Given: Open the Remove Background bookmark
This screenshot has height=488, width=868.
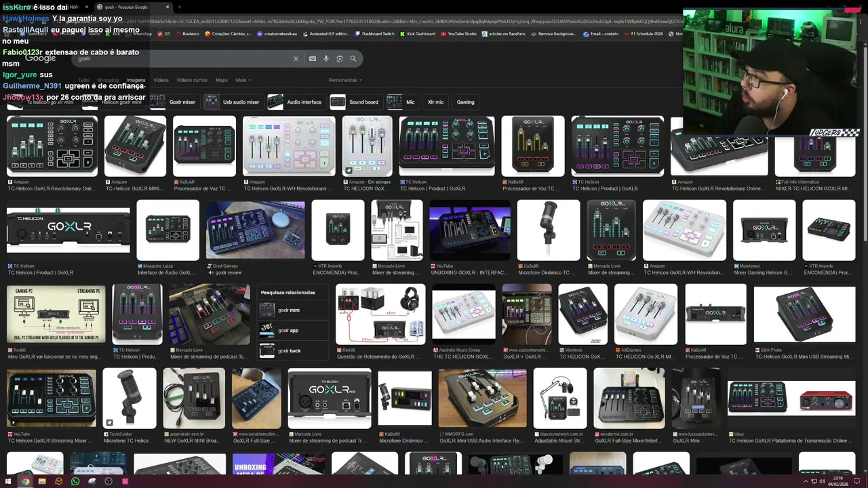Looking at the screenshot, I should [x=553, y=34].
